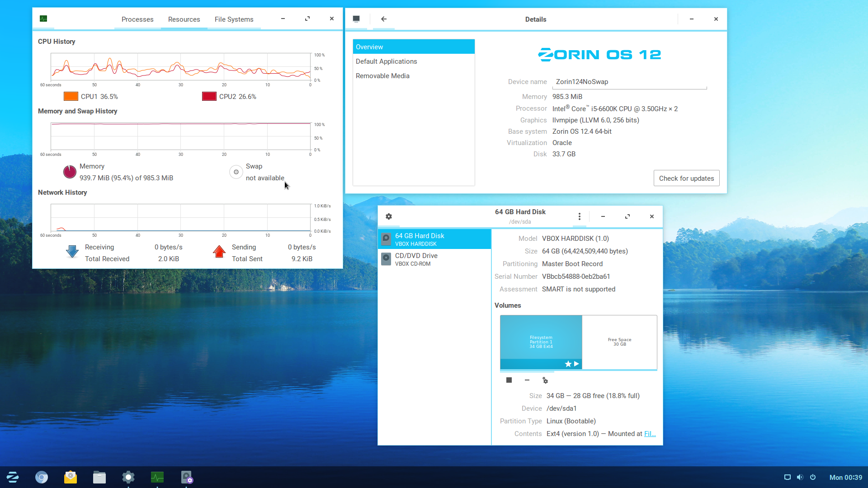
Task: Click the Memory pie chart color
Action: coord(70,172)
